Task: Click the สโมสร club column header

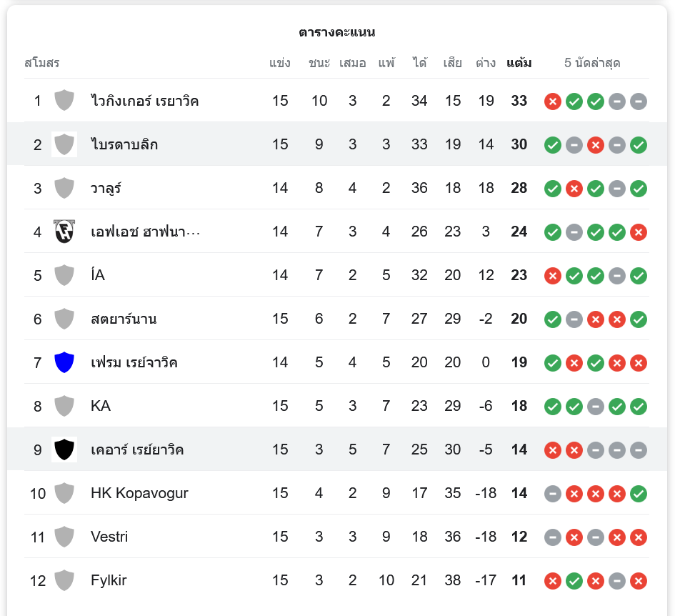Action: point(42,63)
